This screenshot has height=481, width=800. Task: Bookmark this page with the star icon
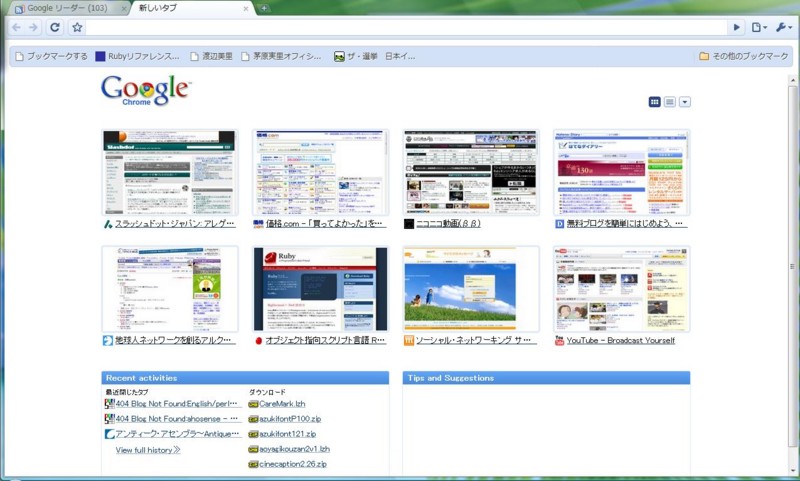pos(77,27)
